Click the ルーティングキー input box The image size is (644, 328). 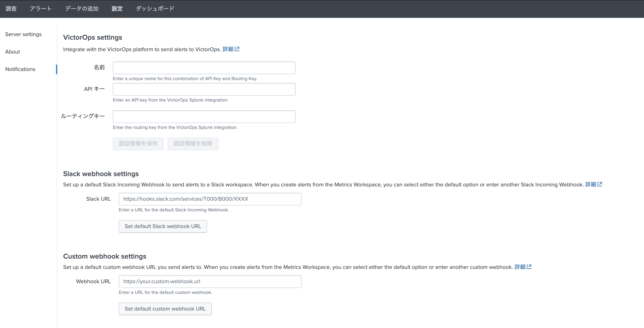tap(204, 117)
